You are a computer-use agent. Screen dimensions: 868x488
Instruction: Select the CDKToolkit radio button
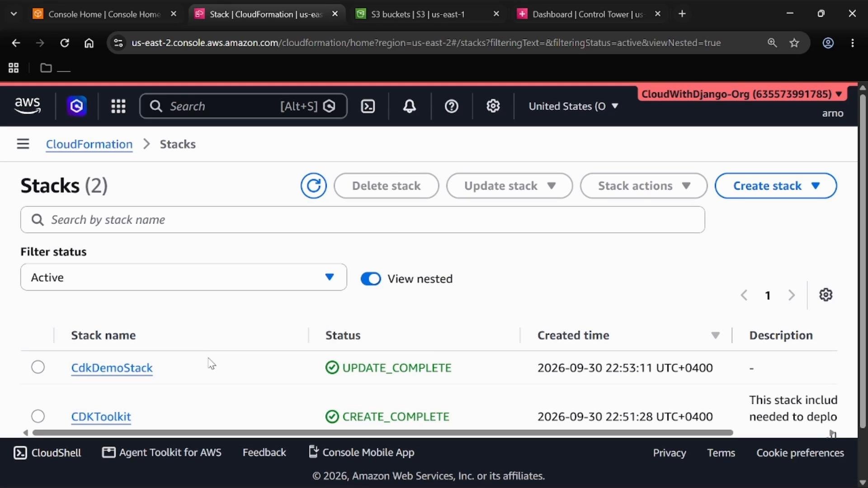[38, 416]
